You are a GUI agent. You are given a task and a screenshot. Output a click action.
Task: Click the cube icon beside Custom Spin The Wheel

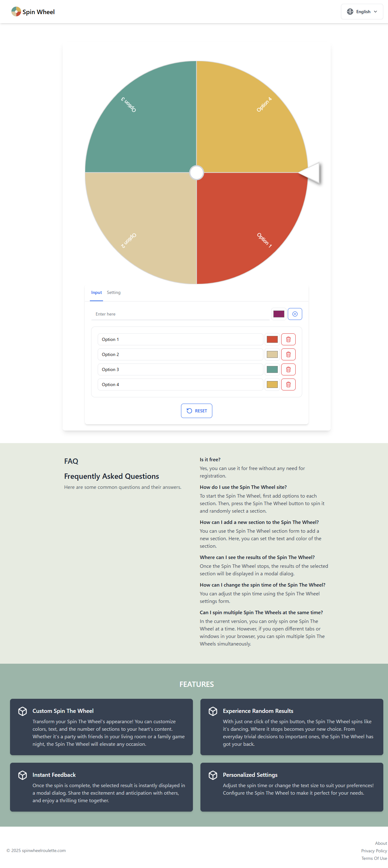[23, 711]
